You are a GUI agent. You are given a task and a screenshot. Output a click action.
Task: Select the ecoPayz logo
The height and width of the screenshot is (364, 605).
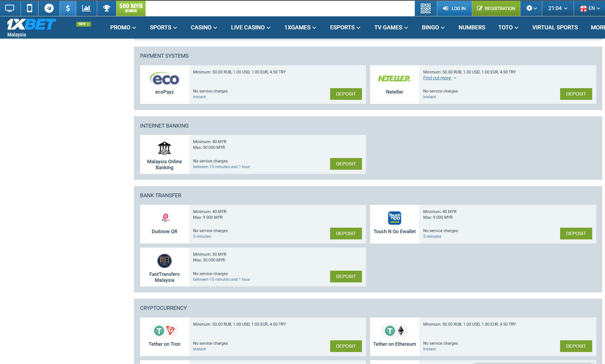tap(164, 79)
